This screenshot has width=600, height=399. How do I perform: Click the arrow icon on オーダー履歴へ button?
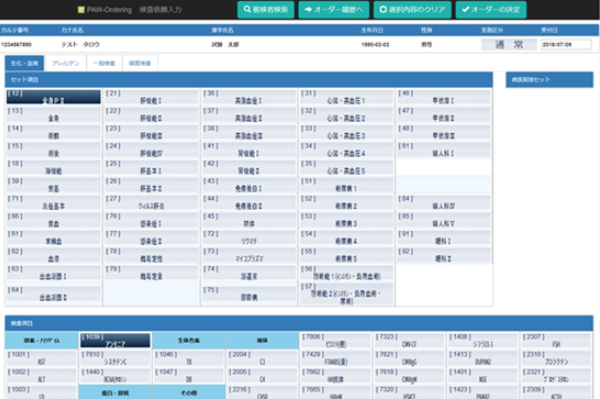pos(308,9)
